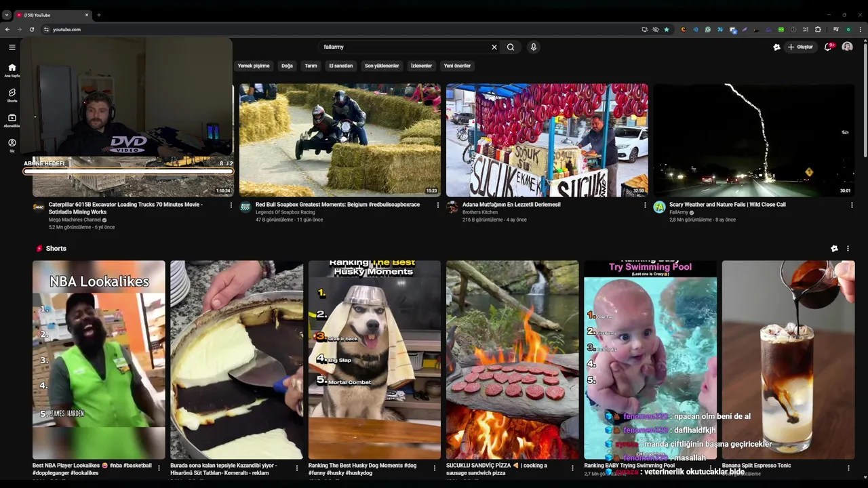Viewport: 868px width, 488px height.
Task: Open options menu for Red Bull Soapbox video
Action: (437, 205)
